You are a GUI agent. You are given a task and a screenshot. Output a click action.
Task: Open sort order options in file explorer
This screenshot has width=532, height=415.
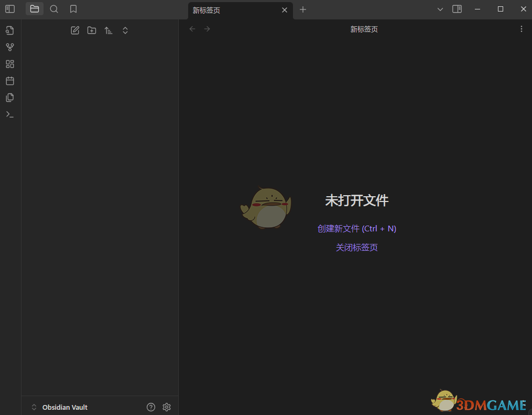(x=108, y=30)
